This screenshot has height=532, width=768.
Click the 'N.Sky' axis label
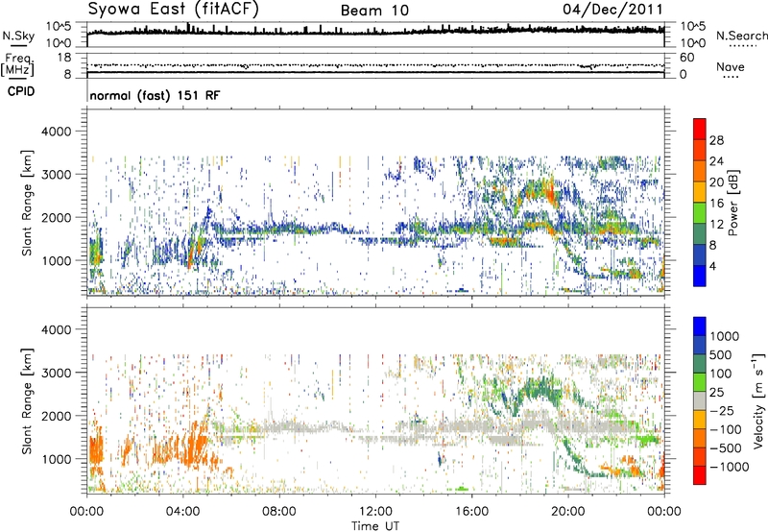[18, 36]
